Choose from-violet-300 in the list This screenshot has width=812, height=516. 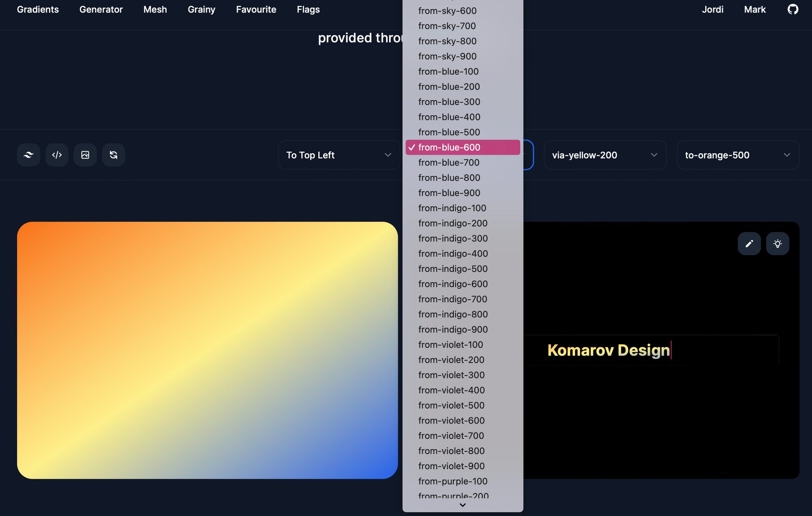pos(451,375)
